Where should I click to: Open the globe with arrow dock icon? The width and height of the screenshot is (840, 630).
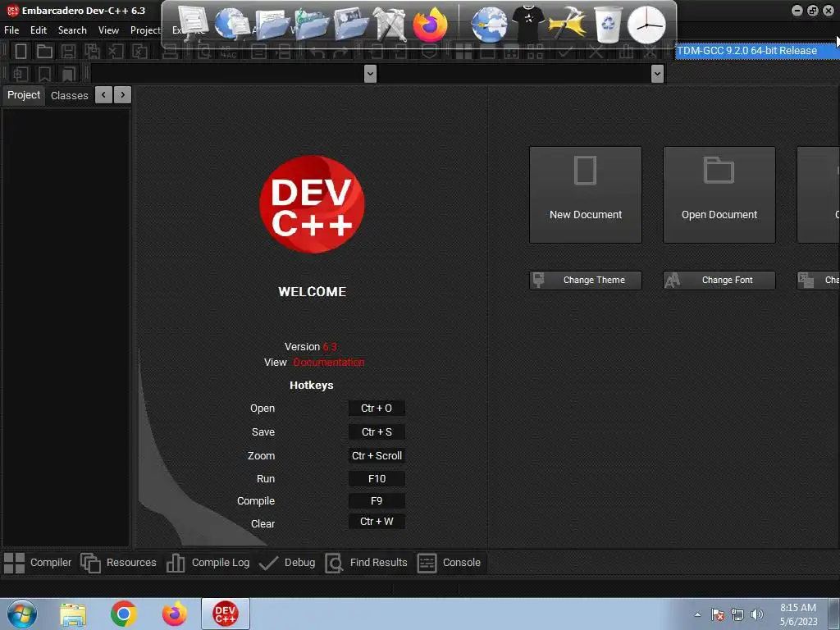coord(489,25)
